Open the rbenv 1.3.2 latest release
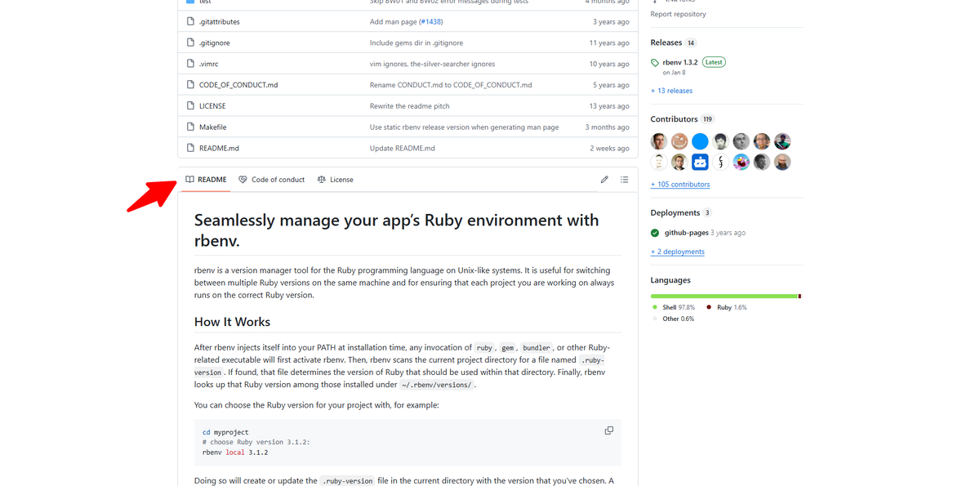Image resolution: width=980 pixels, height=486 pixels. pyautogui.click(x=680, y=62)
